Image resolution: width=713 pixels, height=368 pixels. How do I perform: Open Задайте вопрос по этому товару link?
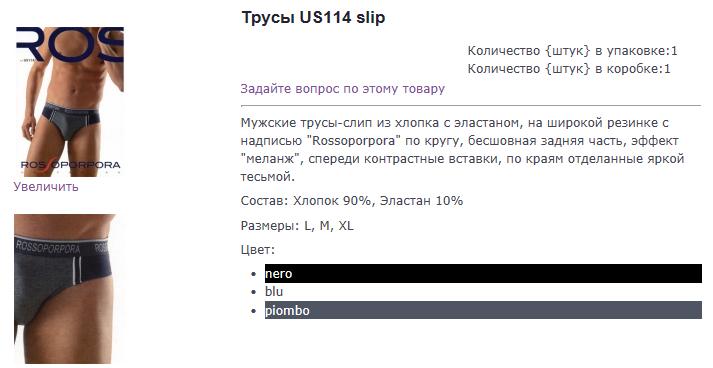tap(342, 88)
